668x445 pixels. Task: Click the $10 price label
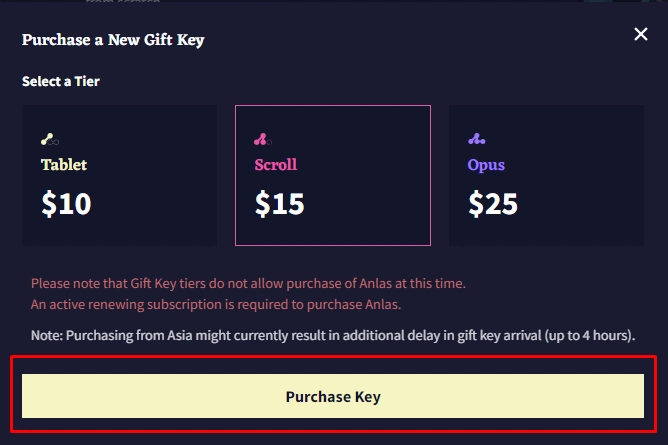66,204
